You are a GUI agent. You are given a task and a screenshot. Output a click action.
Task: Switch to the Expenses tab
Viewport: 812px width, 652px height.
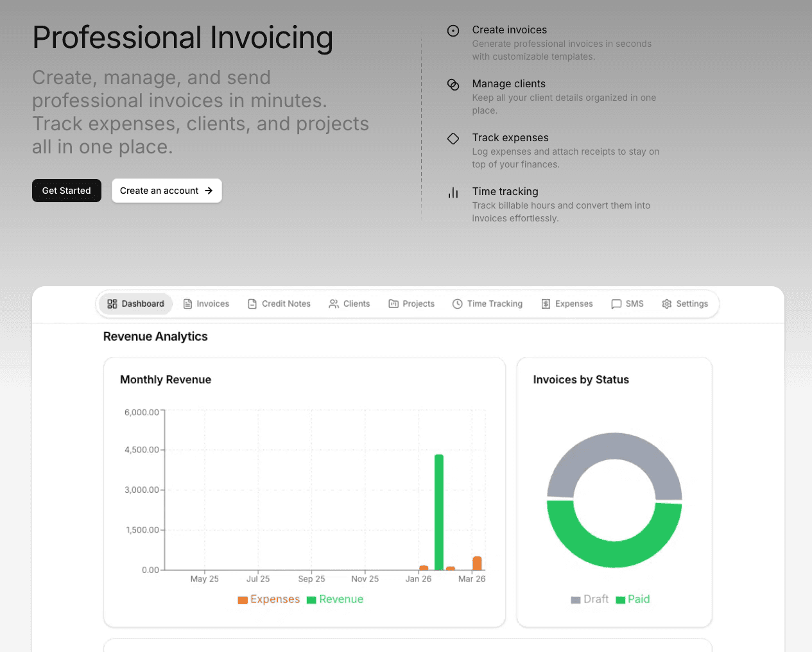pos(567,304)
